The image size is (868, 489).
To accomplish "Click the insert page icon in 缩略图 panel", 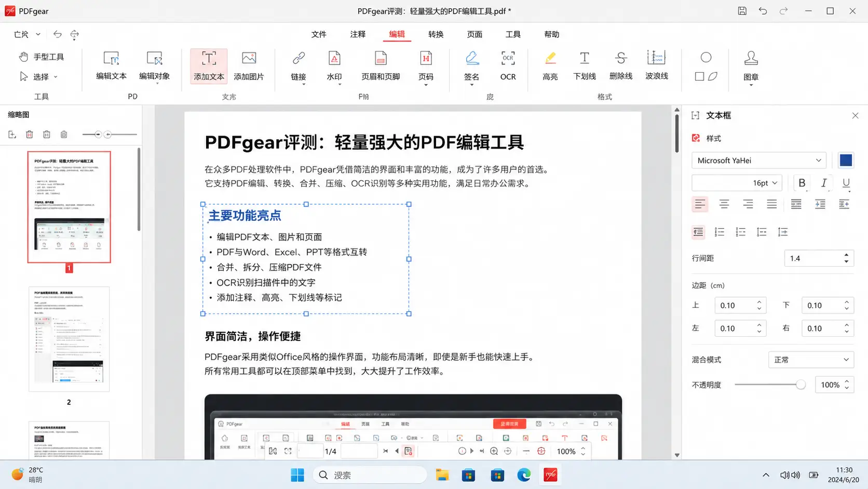I will click(x=12, y=135).
